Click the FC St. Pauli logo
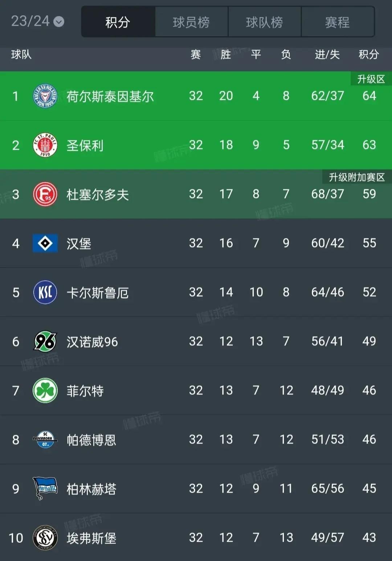Viewport: 392px width, 561px height. click(45, 145)
